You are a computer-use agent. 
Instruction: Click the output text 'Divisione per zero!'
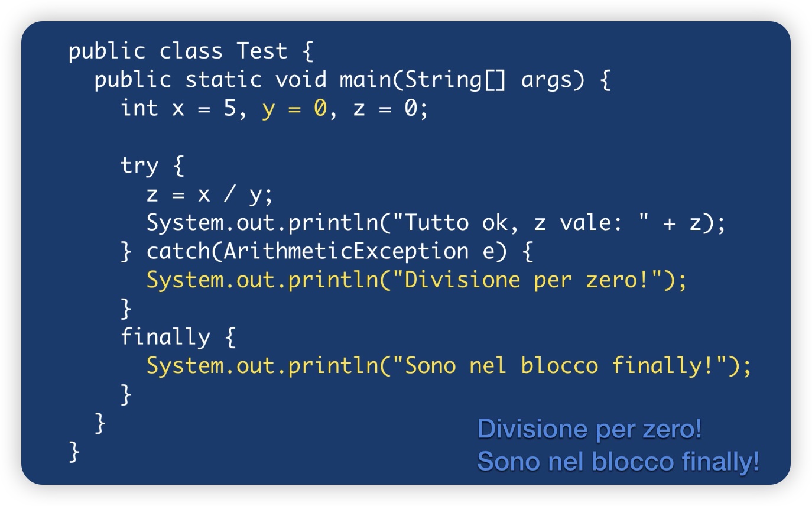click(590, 429)
